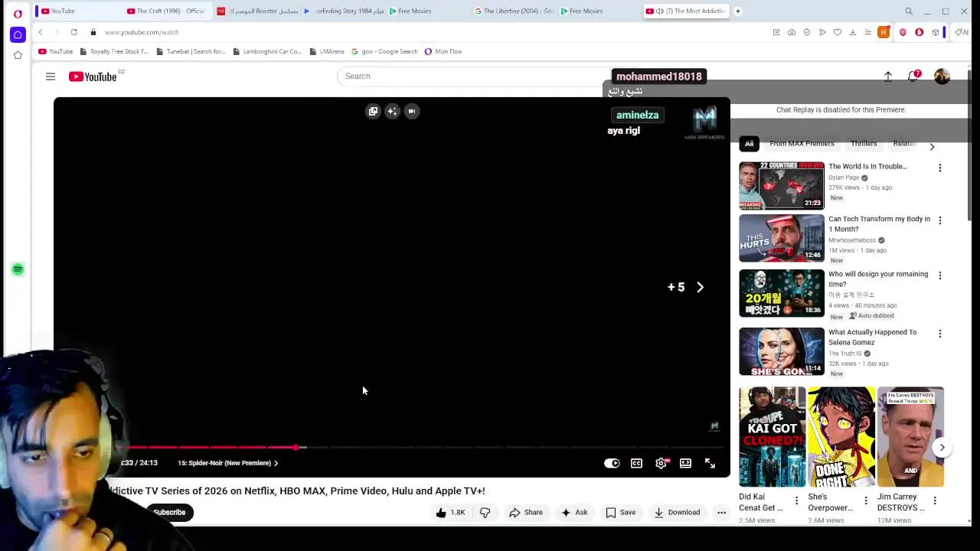Click the player overlay skip-next icon

[412, 112]
